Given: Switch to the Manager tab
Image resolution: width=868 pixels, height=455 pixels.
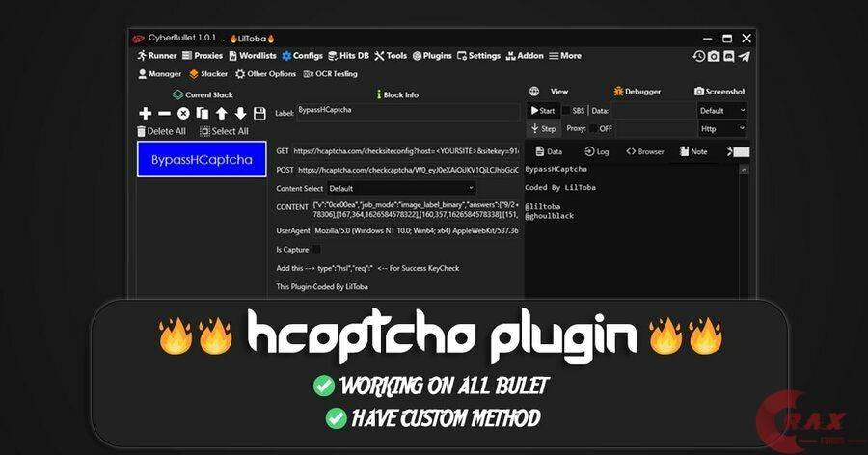Looking at the screenshot, I should (x=159, y=73).
